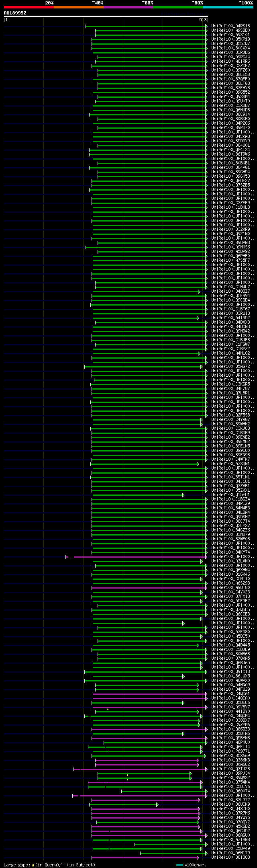257x868 pixels.
Task: Select the UniRef100_C5MIT0 label
Action: [230, 579]
